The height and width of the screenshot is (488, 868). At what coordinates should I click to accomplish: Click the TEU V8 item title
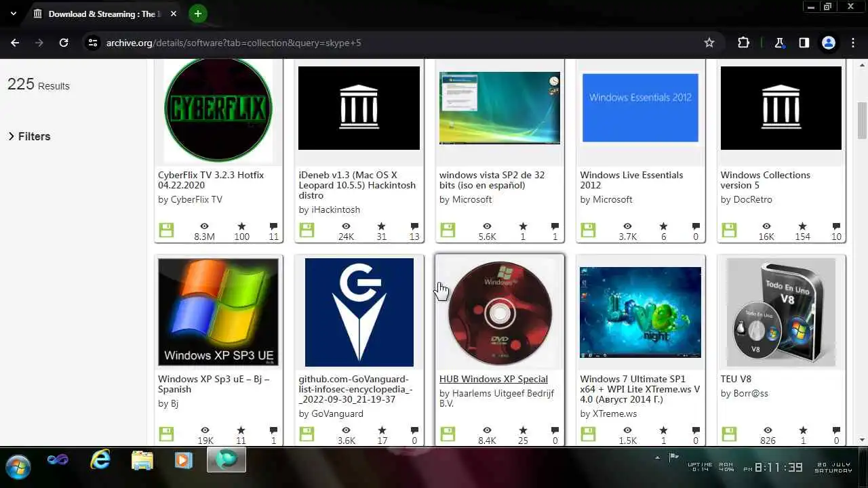point(736,379)
